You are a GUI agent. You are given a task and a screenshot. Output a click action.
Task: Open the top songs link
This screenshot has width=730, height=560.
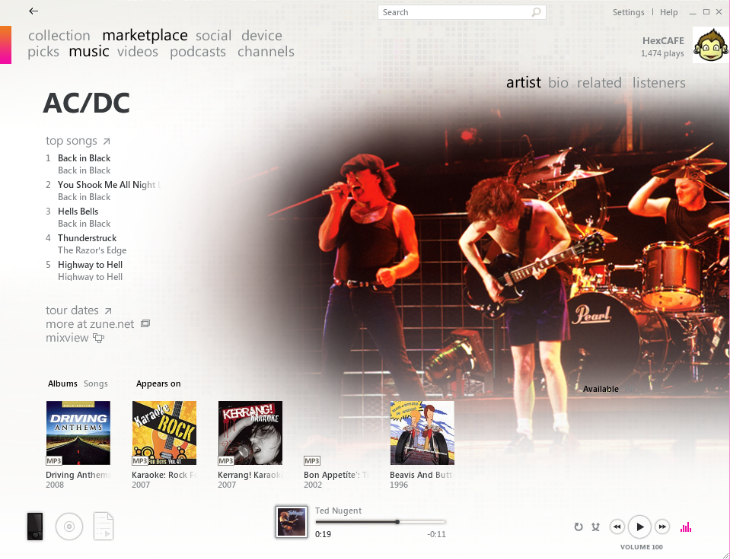(72, 141)
